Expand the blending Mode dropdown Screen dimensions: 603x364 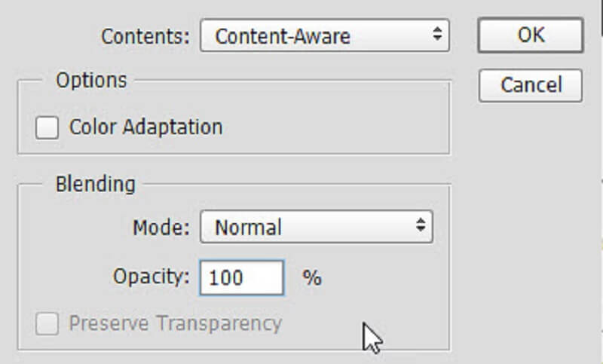tap(316, 227)
